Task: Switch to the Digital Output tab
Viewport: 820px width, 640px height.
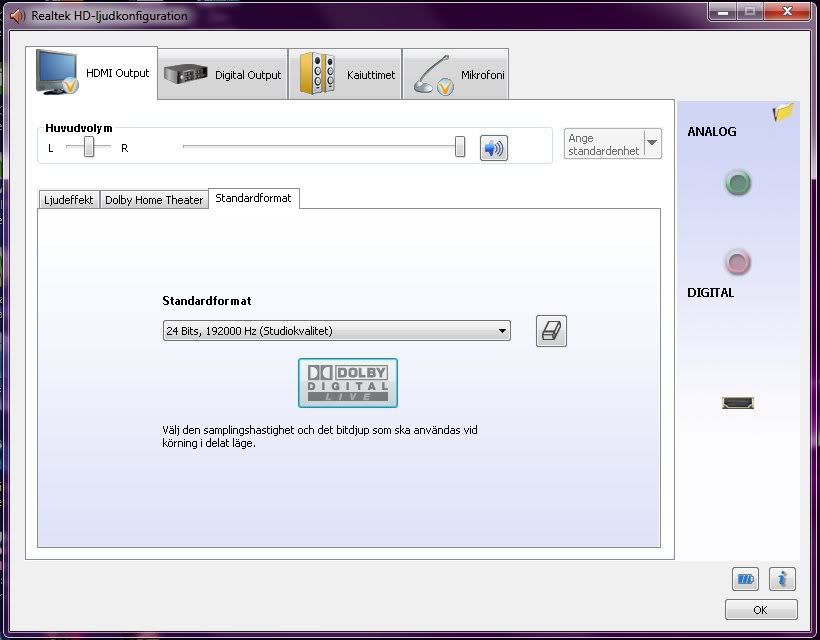Action: pos(223,74)
